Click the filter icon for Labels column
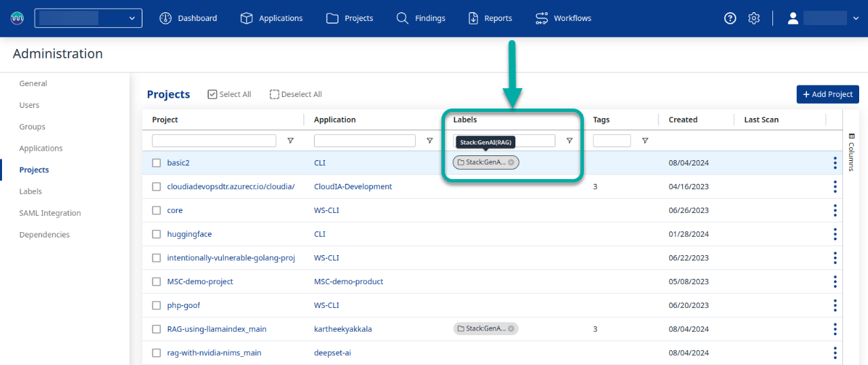 [570, 141]
